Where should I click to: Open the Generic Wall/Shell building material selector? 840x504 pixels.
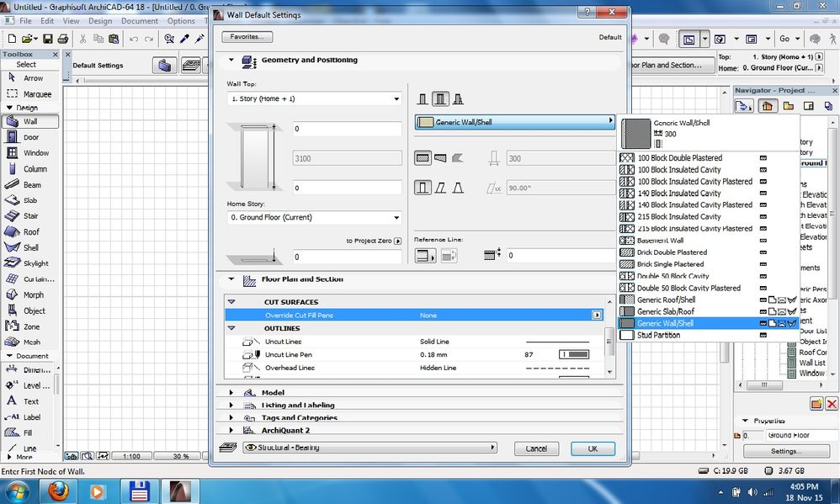pyautogui.click(x=514, y=122)
